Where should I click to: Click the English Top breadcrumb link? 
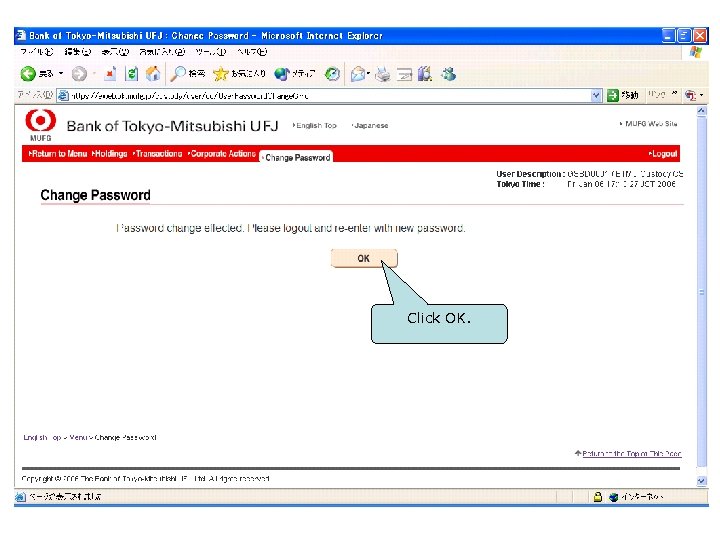pyautogui.click(x=42, y=437)
